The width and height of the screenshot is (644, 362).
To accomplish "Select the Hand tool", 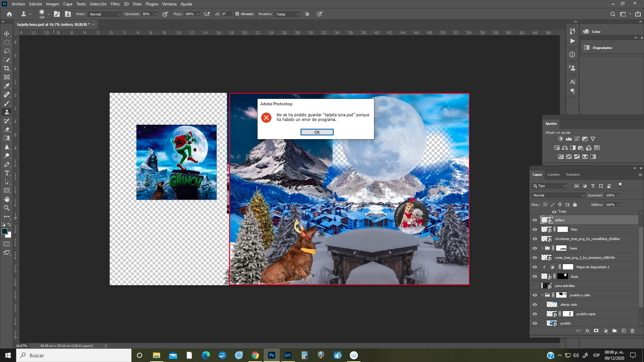I will (x=7, y=199).
